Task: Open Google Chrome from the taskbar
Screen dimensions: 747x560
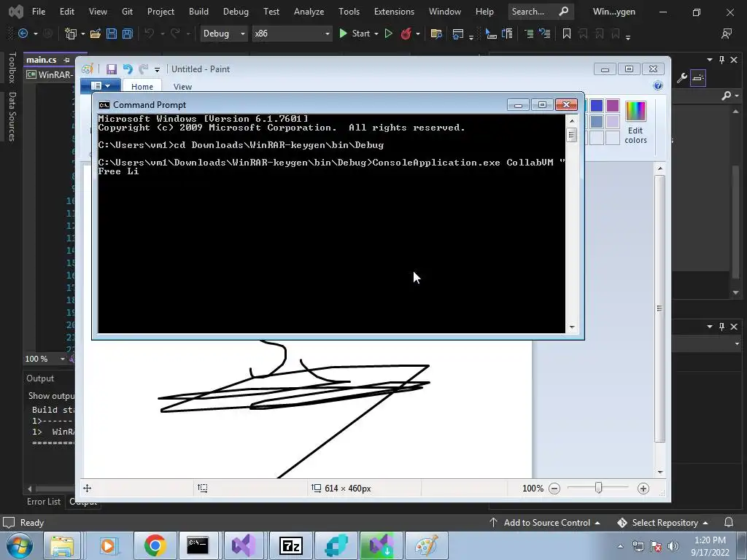Action: [x=155, y=545]
